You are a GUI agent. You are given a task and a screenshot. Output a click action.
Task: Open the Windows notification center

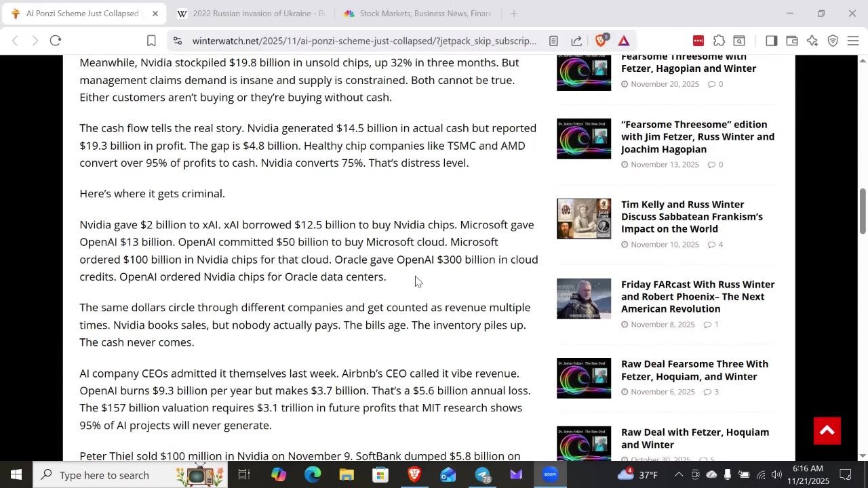[846, 474]
